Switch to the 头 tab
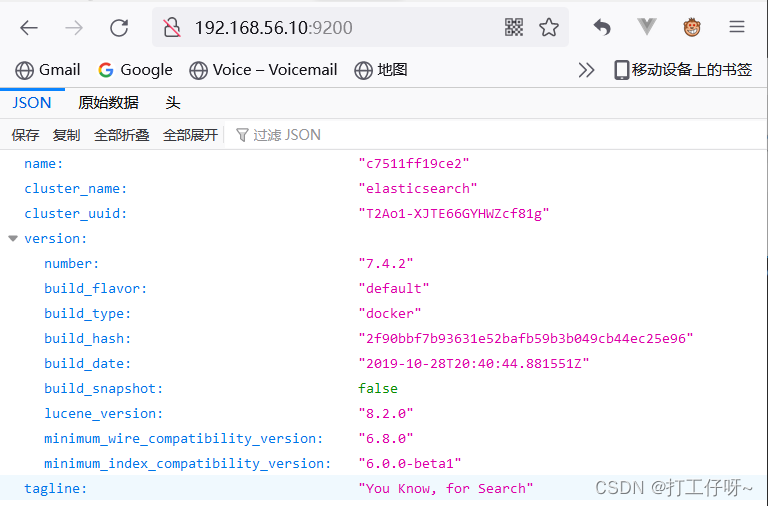768x506 pixels. (x=173, y=103)
